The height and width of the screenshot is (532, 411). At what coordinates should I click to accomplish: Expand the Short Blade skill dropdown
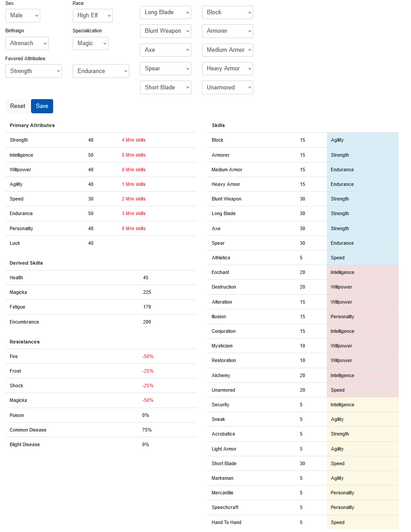tap(166, 88)
